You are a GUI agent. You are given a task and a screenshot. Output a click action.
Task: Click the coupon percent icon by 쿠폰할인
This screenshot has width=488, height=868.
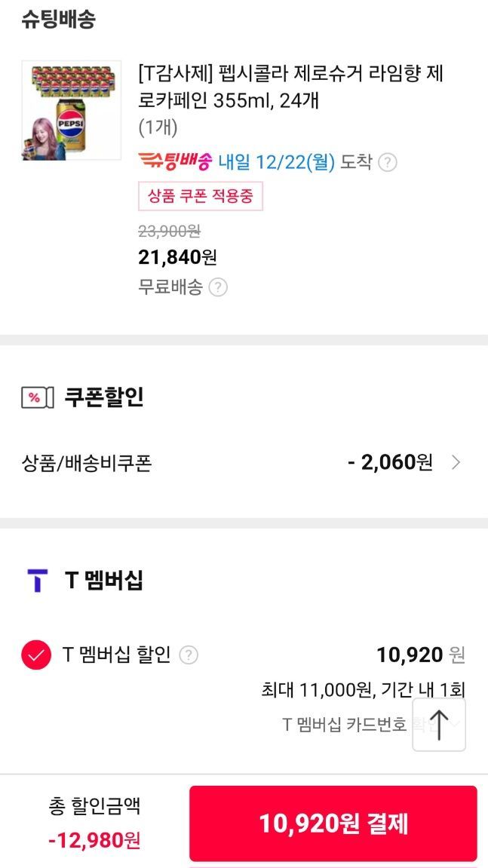coord(37,397)
